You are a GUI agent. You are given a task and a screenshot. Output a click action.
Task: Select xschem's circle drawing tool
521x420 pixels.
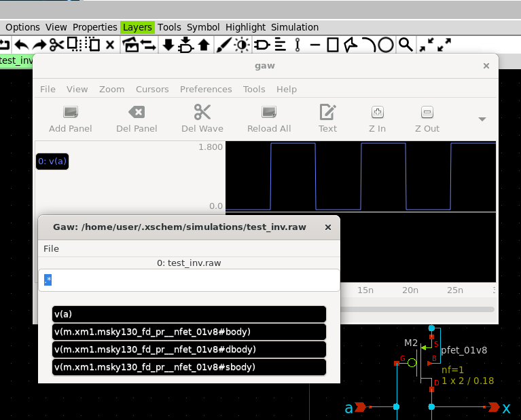(386, 45)
